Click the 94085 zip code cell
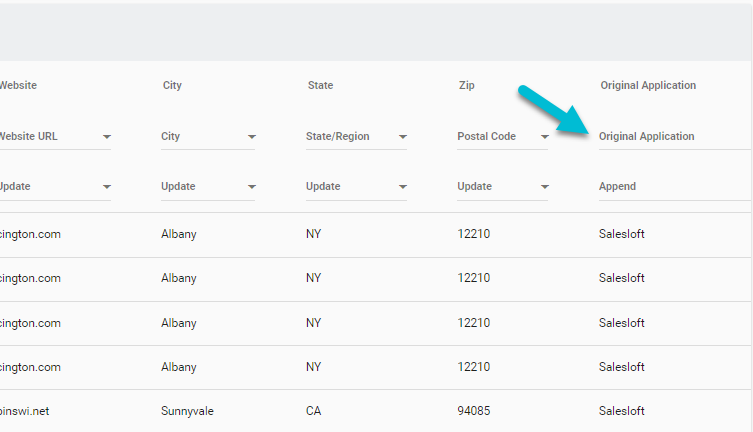Screen dimensions: 753x432 pyautogui.click(x=474, y=411)
